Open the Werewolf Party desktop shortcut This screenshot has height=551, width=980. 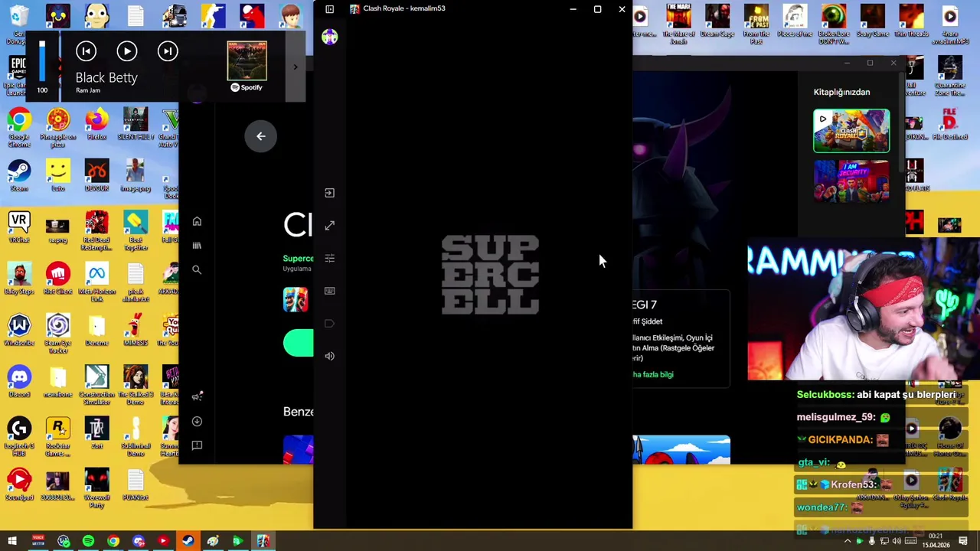(96, 488)
